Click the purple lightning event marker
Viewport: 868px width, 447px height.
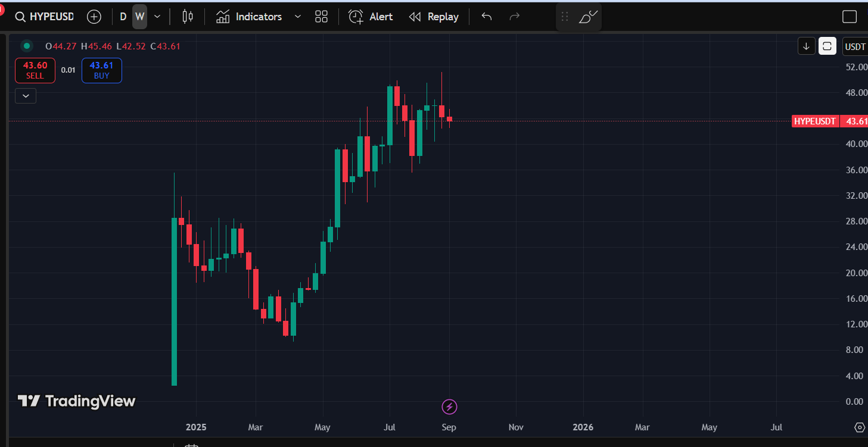tap(449, 407)
